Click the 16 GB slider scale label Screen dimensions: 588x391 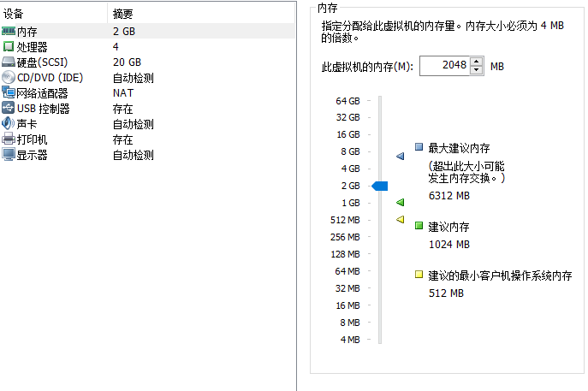pyautogui.click(x=348, y=134)
